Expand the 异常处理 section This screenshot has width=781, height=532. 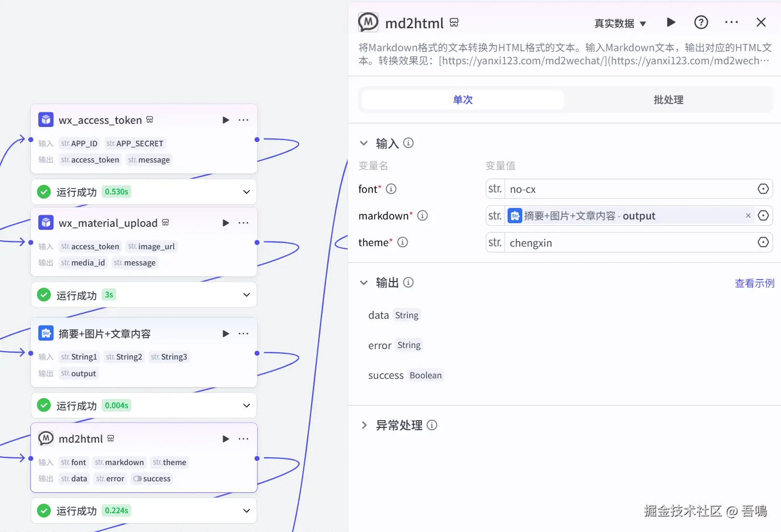tap(364, 425)
